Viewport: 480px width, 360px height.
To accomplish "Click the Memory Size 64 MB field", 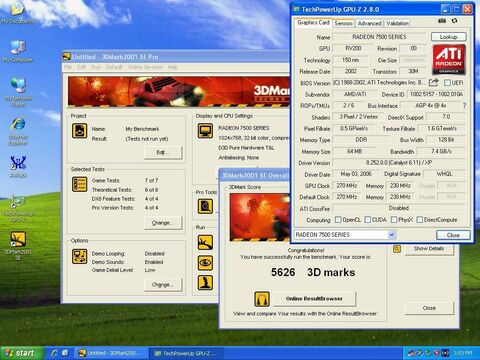I will click(x=354, y=151).
